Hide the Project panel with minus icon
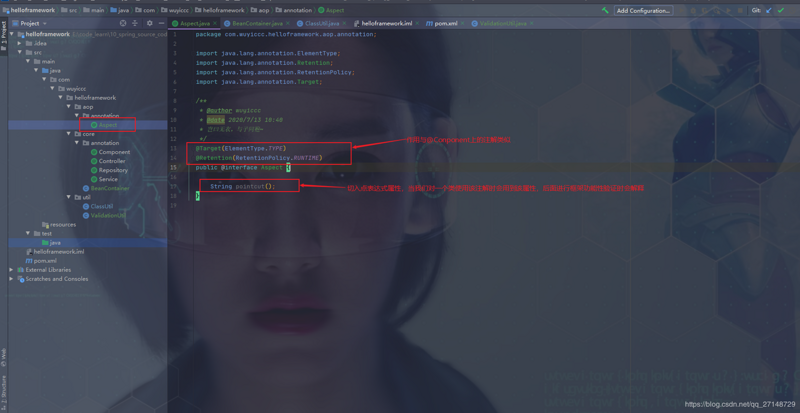 (161, 23)
